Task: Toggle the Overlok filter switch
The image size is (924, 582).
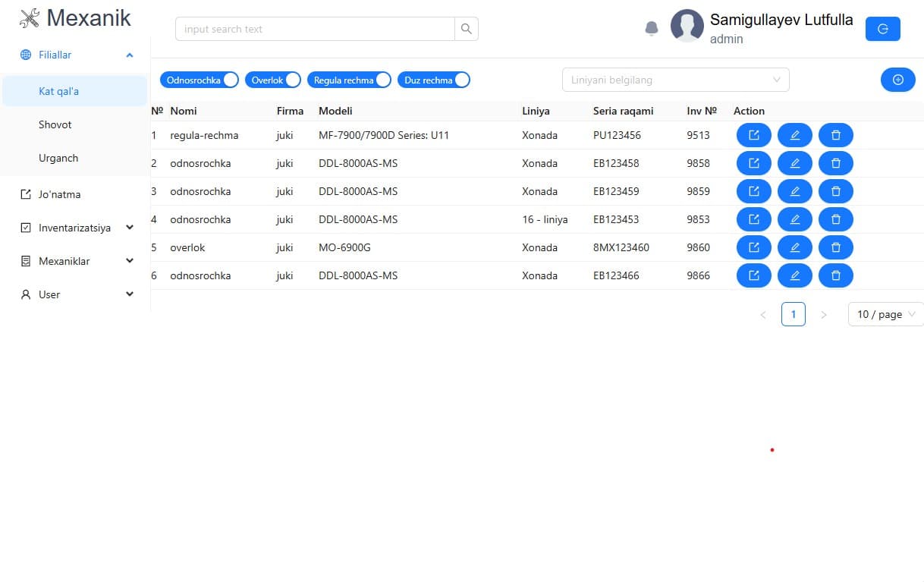Action: click(294, 79)
